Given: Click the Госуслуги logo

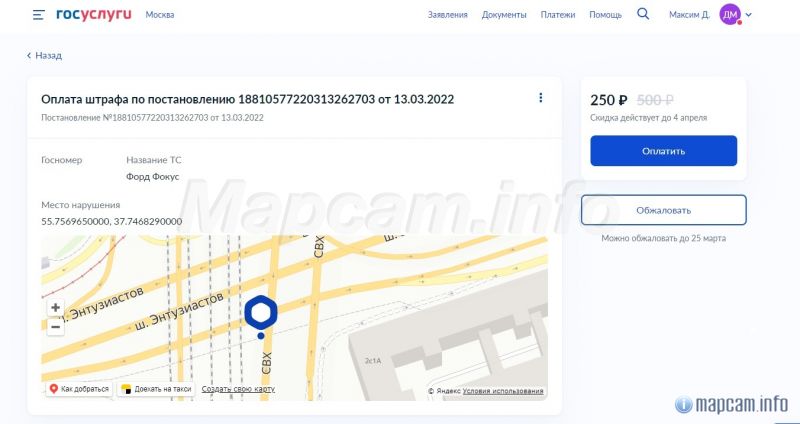Looking at the screenshot, I should click(93, 15).
